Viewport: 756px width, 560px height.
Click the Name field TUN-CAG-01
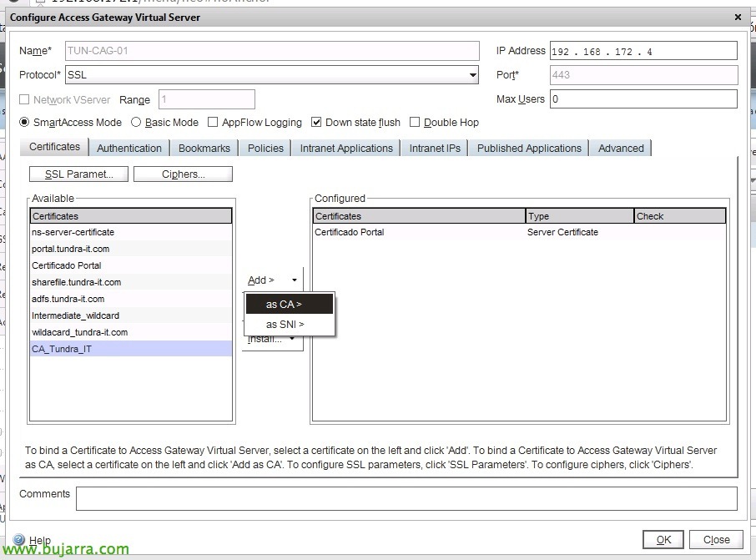[272, 51]
